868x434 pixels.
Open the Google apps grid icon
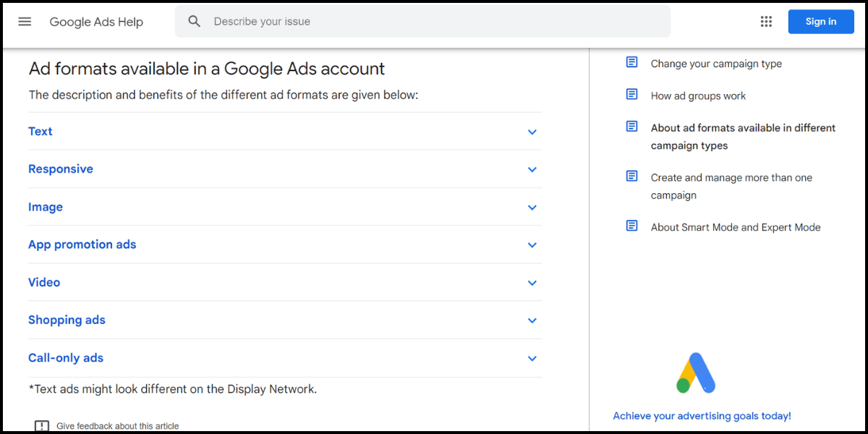[766, 21]
